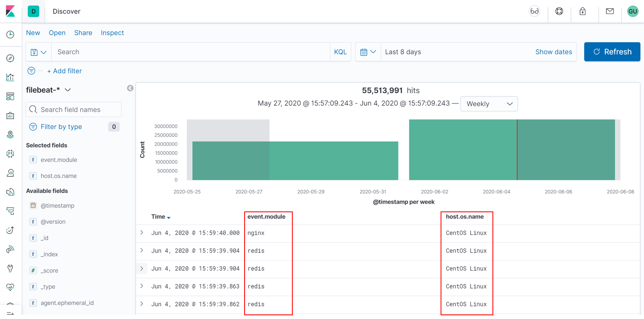Open the Metrics sidebar icon
644x319 pixels.
(10, 173)
